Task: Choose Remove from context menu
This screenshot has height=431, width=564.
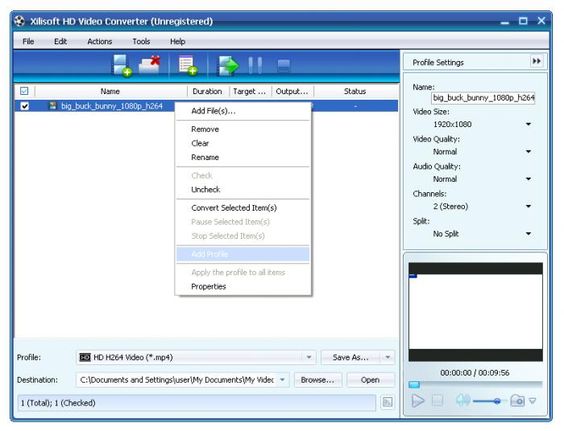Action: coord(243,129)
